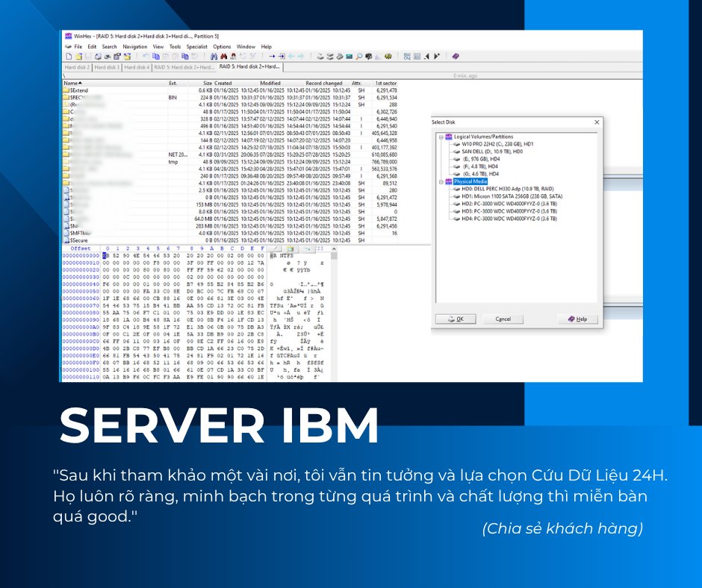Open the Tools menu
The width and height of the screenshot is (702, 588).
tap(175, 46)
